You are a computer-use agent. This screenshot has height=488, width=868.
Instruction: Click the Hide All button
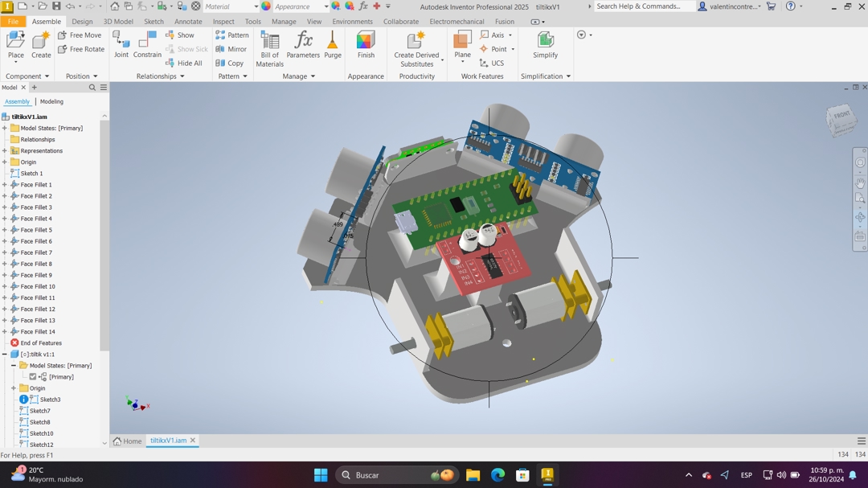click(x=184, y=64)
